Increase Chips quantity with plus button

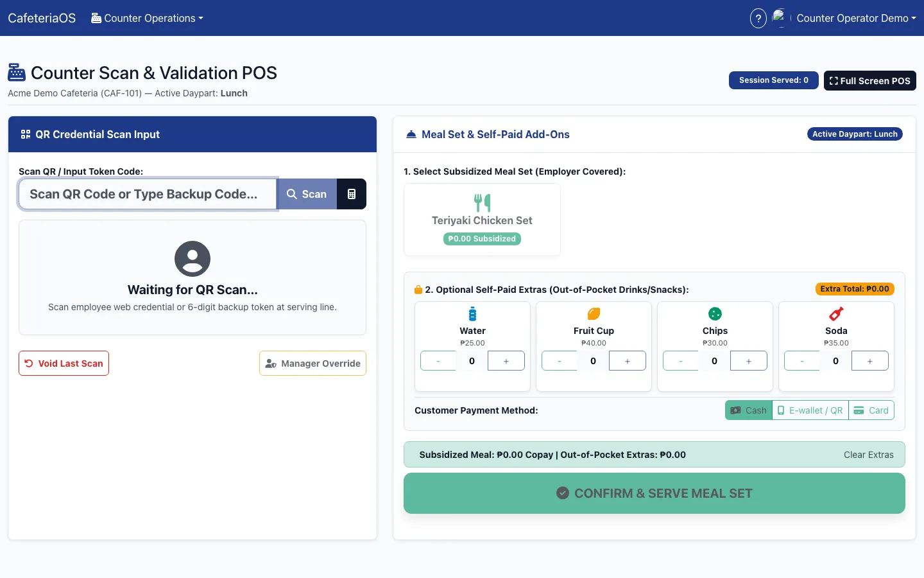tap(749, 361)
